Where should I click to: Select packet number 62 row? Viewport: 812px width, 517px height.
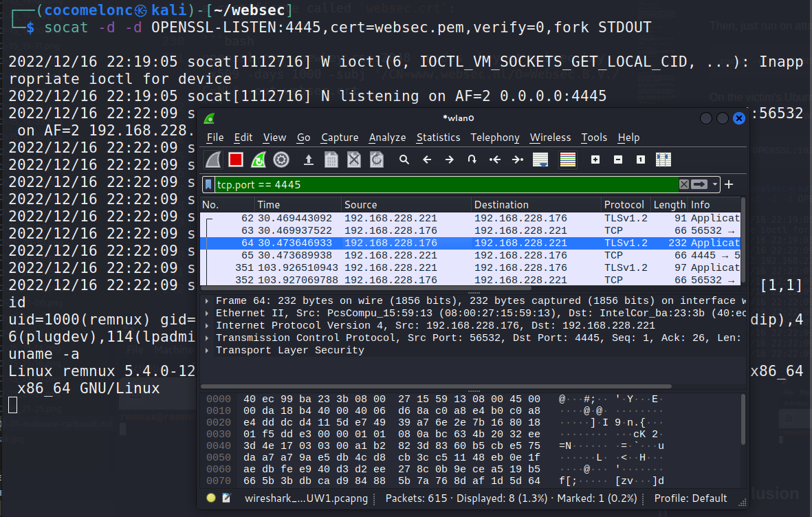point(471,218)
